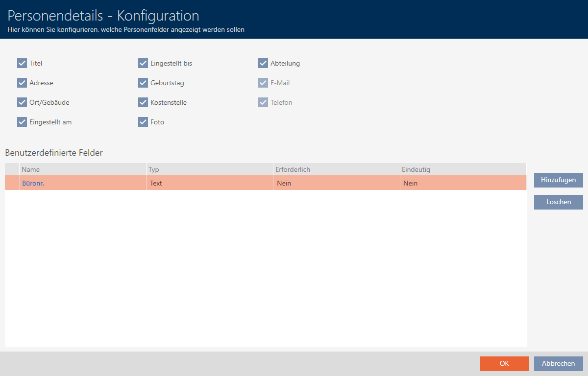Image resolution: width=588 pixels, height=376 pixels.
Task: Cancel via the Abbrechen button
Action: [x=558, y=363]
